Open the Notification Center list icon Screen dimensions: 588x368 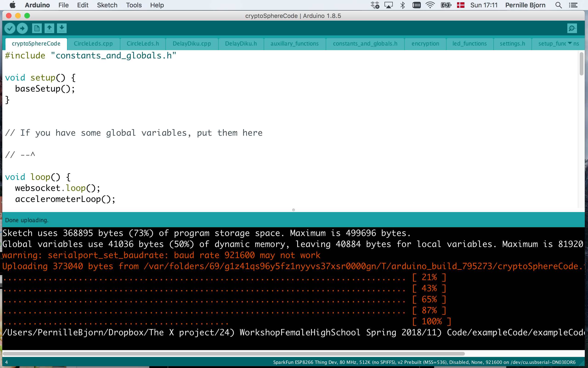point(573,5)
